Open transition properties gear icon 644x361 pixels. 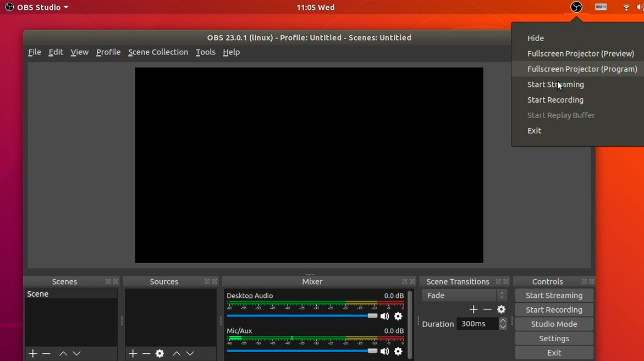(x=502, y=310)
